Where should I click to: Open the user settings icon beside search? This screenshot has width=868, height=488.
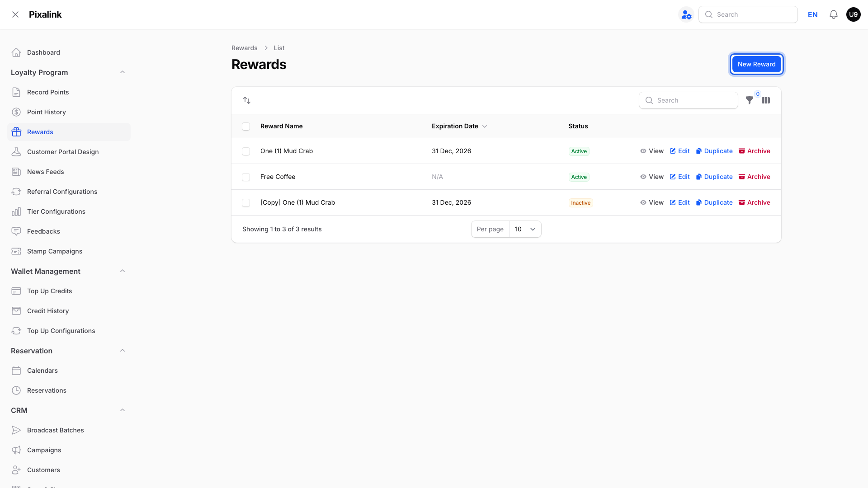point(686,14)
